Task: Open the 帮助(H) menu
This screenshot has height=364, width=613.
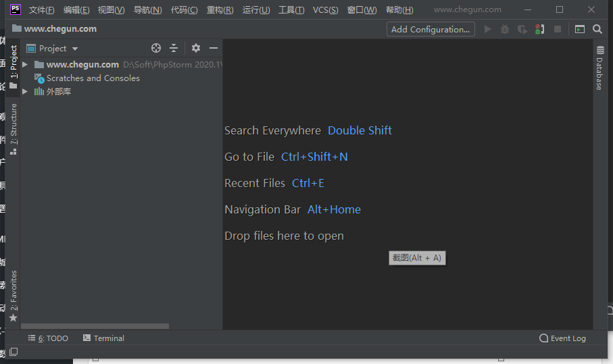Action: (x=399, y=9)
